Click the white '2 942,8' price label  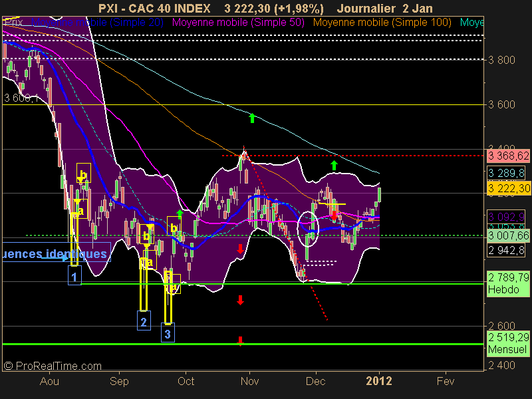(506, 251)
